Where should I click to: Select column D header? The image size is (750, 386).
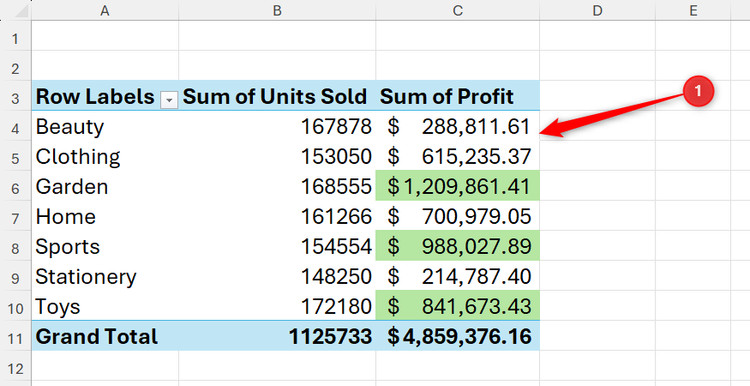pyautogui.click(x=597, y=10)
